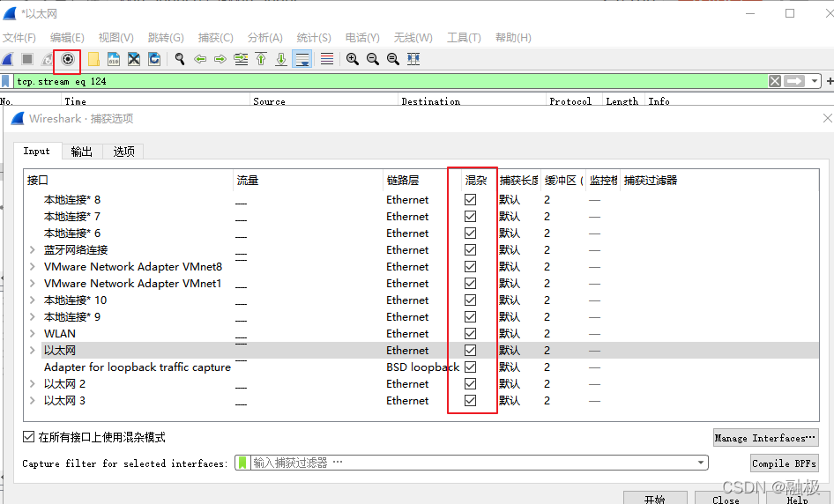
Task: Select the Input tab
Action: [37, 151]
